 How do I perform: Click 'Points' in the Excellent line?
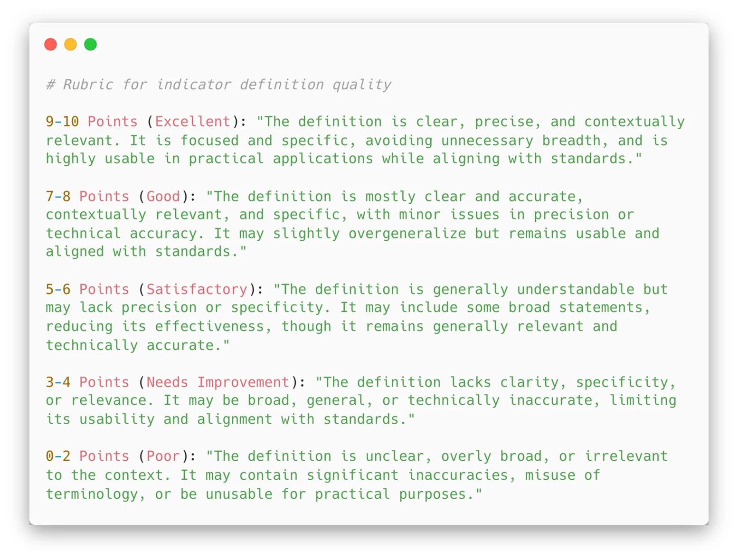tap(113, 122)
